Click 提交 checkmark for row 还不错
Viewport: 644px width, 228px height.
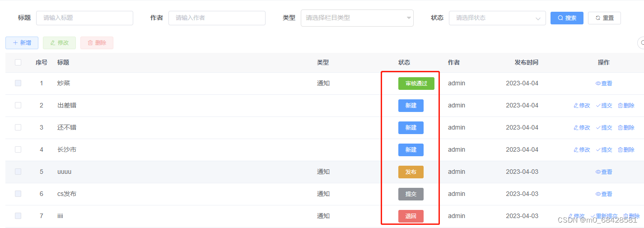598,128
